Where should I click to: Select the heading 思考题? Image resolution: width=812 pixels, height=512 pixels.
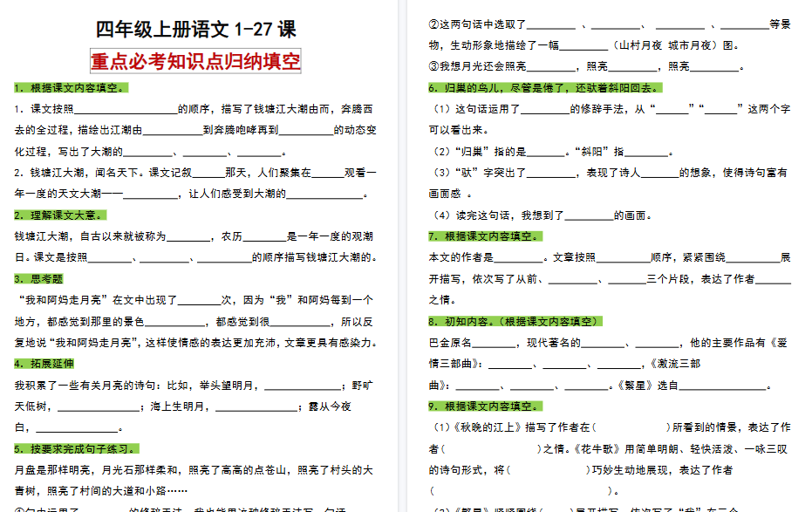click(x=38, y=276)
